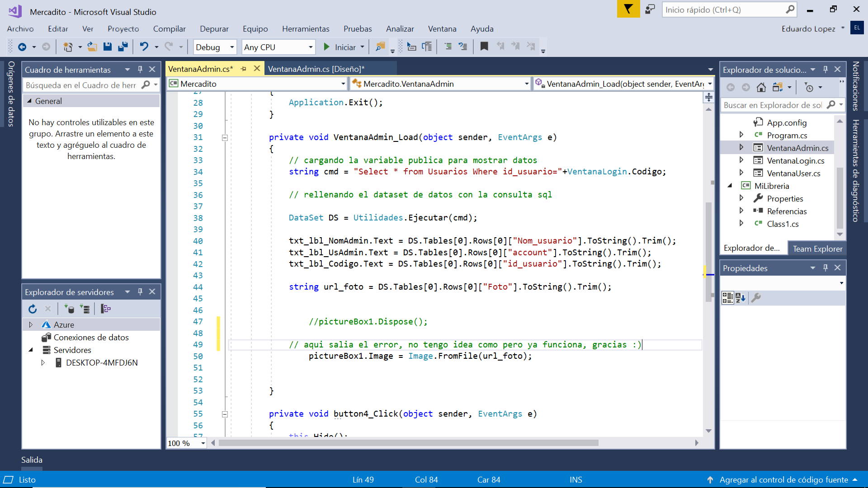Click the Undo arrow icon
Image resolution: width=868 pixels, height=488 pixels.
point(144,47)
